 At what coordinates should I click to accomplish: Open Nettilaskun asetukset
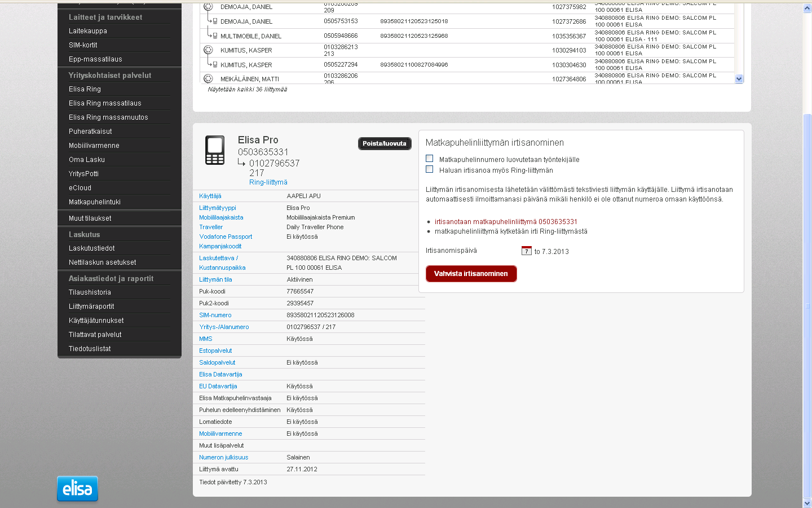click(103, 262)
